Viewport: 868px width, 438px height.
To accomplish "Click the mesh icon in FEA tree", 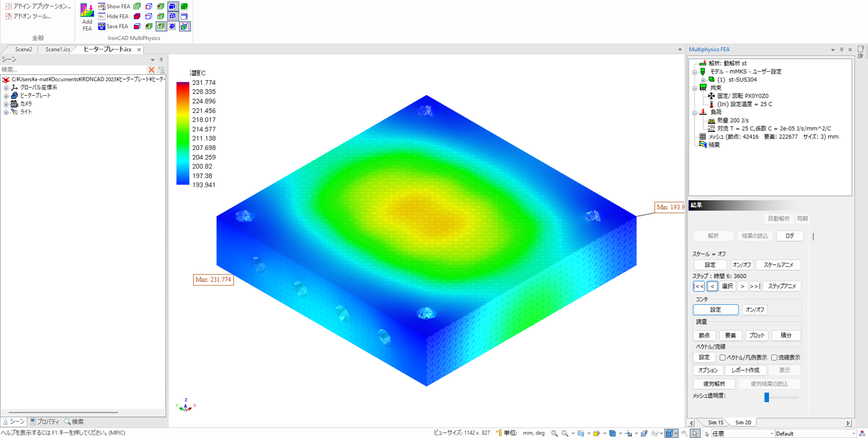I will point(703,137).
